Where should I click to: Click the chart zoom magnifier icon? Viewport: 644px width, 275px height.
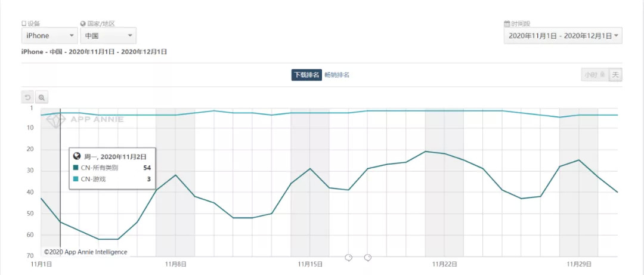(x=42, y=97)
